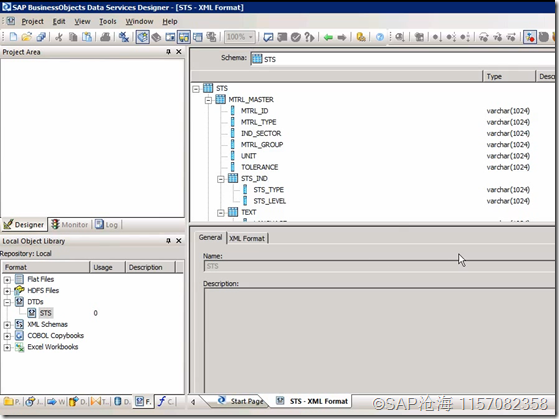Switch to the Monitor tab
Image resolution: width=559 pixels, height=419 pixels.
(x=70, y=225)
